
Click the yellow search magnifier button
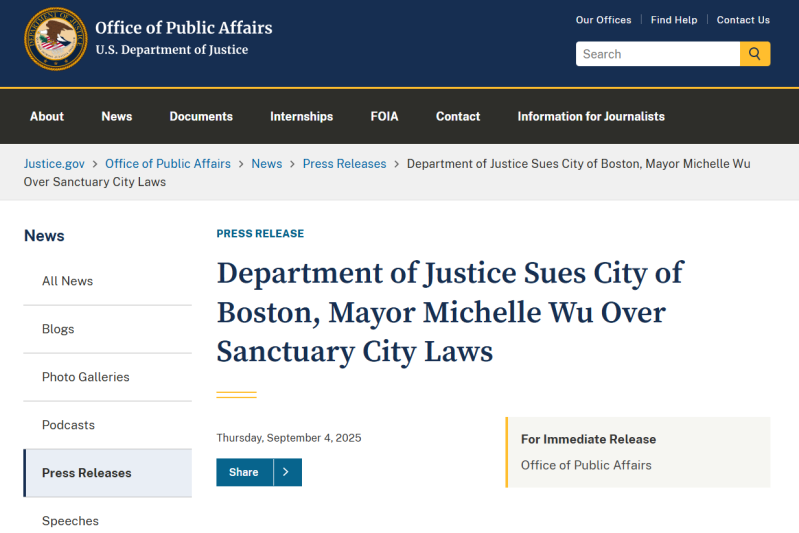point(755,54)
